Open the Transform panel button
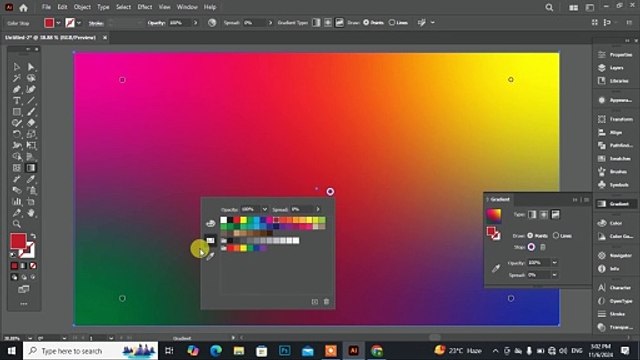 click(616, 119)
